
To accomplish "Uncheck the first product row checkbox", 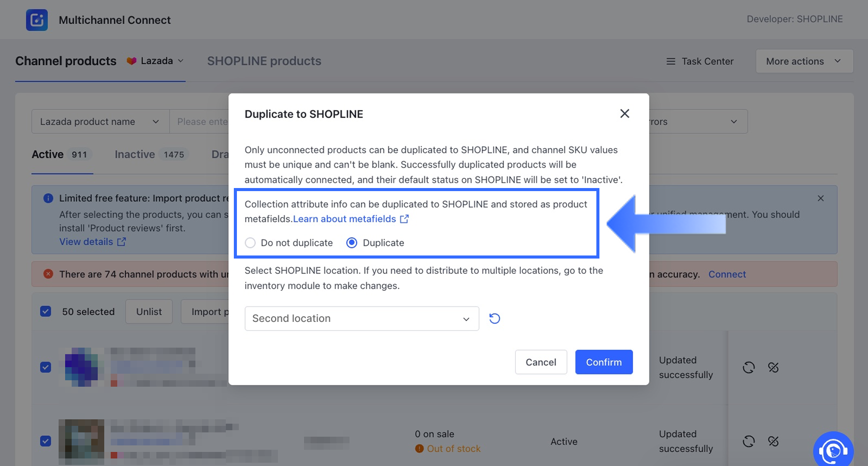I will [45, 367].
